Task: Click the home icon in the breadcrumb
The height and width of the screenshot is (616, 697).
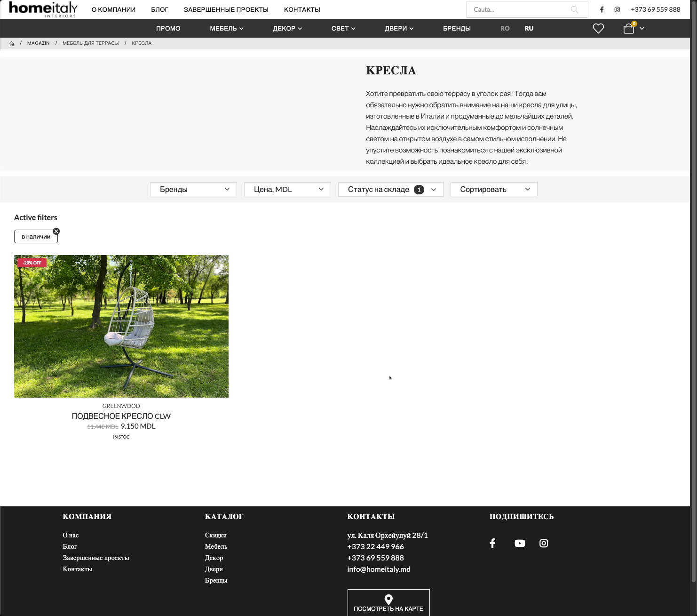Action: click(x=12, y=43)
